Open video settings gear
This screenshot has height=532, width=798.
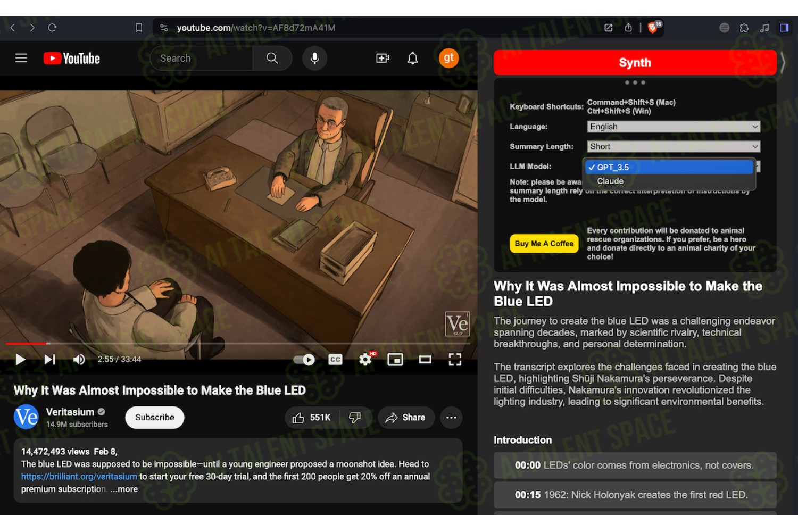coord(365,360)
